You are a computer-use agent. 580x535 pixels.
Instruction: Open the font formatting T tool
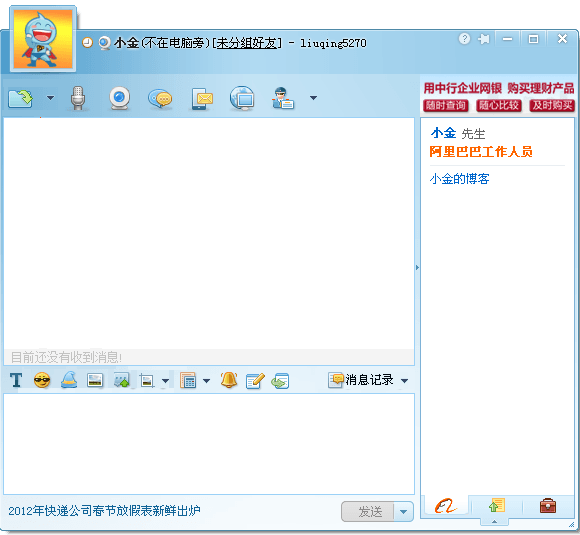click(16, 380)
